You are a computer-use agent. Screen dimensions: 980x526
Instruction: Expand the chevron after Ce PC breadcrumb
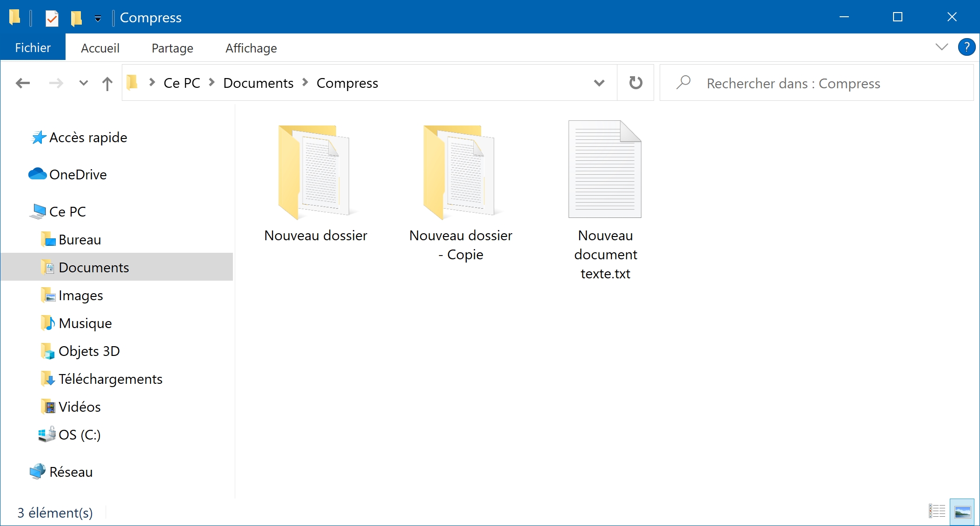212,82
